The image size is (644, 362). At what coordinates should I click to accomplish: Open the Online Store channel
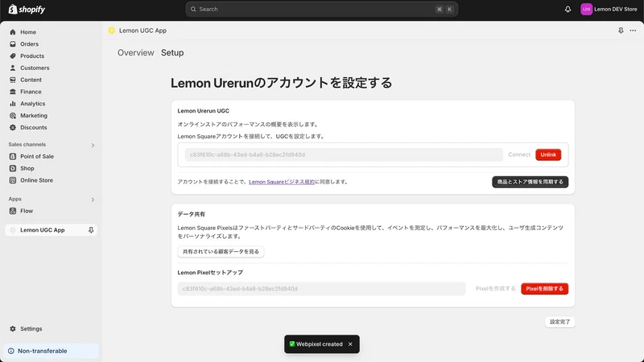coord(36,180)
